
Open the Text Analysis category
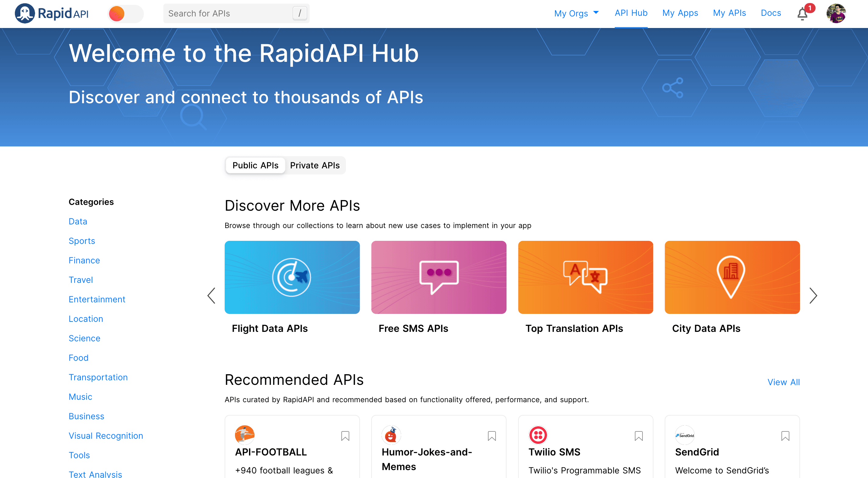coord(95,474)
